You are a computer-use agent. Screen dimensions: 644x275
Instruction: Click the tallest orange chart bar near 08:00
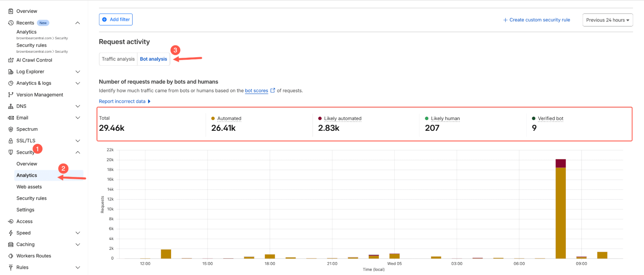click(x=561, y=213)
